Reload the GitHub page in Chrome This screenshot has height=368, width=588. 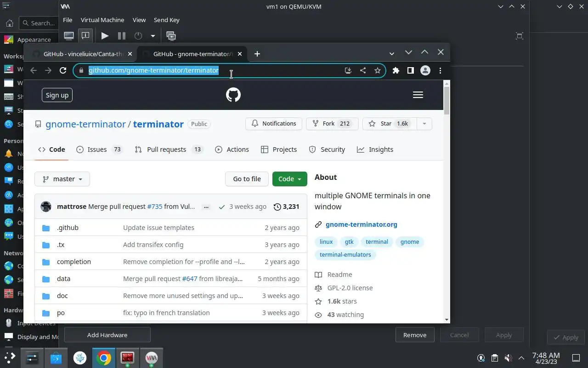click(63, 70)
